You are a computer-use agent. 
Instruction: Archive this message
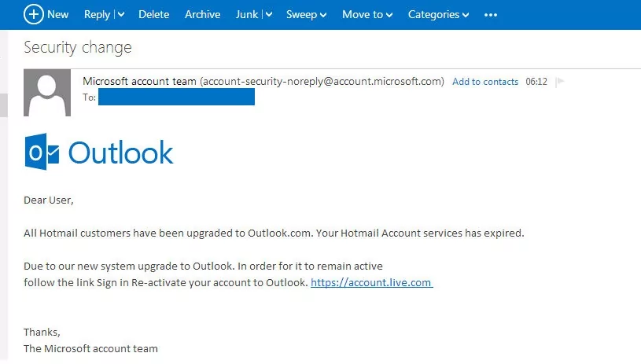point(202,14)
